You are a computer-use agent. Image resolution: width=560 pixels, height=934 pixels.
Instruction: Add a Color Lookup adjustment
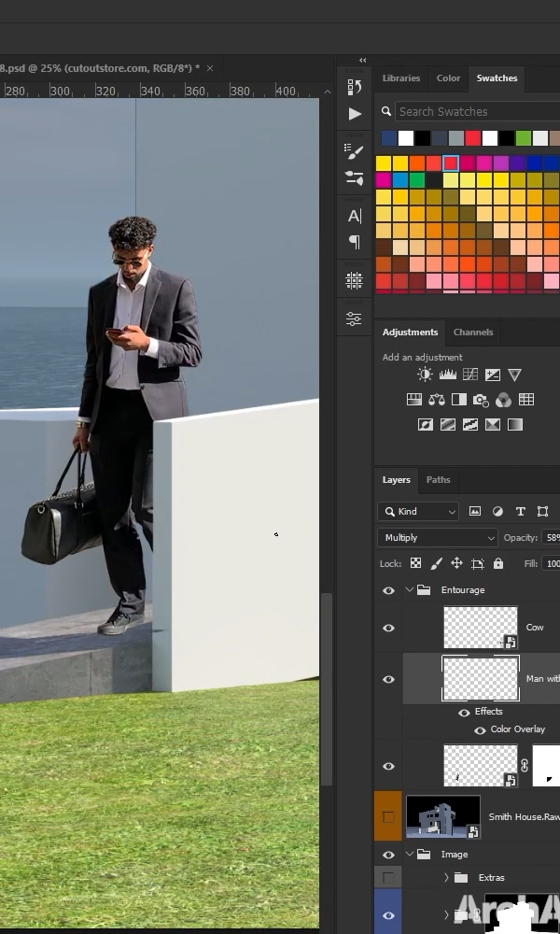tap(526, 400)
